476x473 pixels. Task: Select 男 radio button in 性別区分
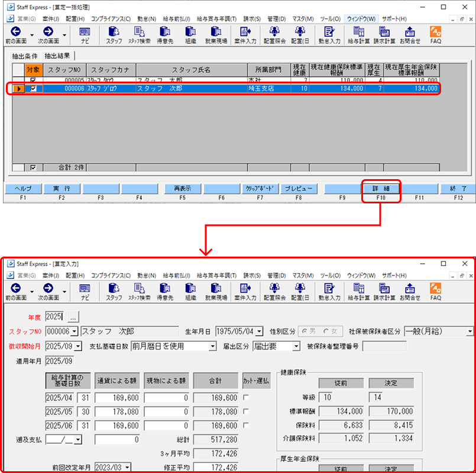pyautogui.click(x=305, y=332)
